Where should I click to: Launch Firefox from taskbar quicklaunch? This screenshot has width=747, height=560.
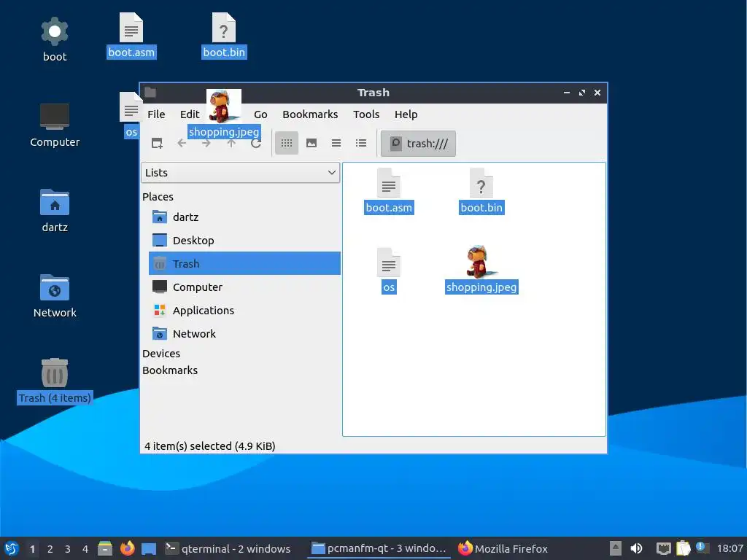(x=127, y=548)
